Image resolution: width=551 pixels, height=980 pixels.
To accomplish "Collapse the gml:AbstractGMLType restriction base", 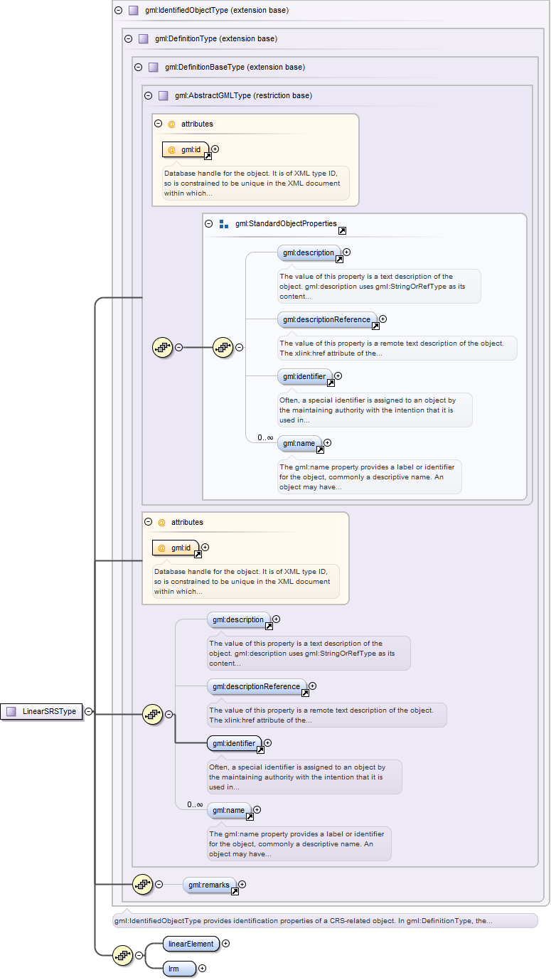I will [x=148, y=95].
